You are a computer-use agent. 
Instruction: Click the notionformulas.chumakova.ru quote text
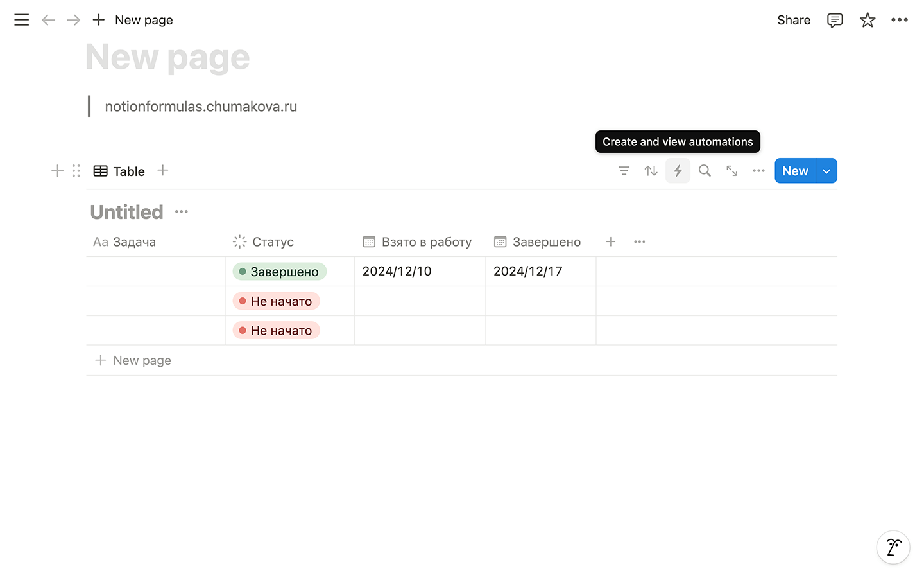tap(201, 107)
